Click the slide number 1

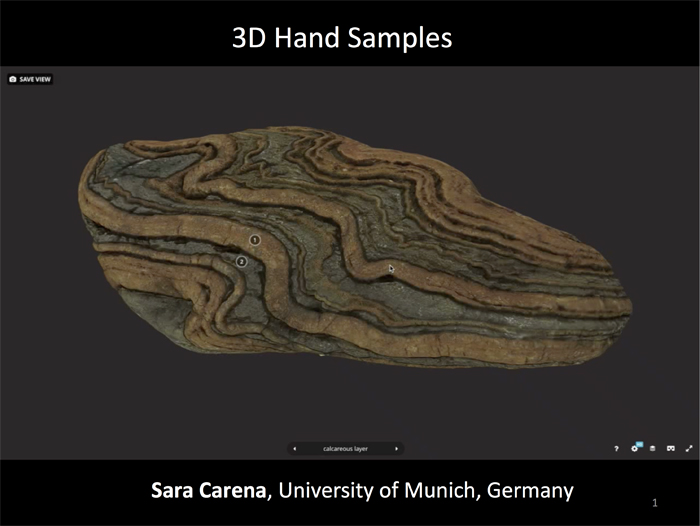tap(654, 502)
